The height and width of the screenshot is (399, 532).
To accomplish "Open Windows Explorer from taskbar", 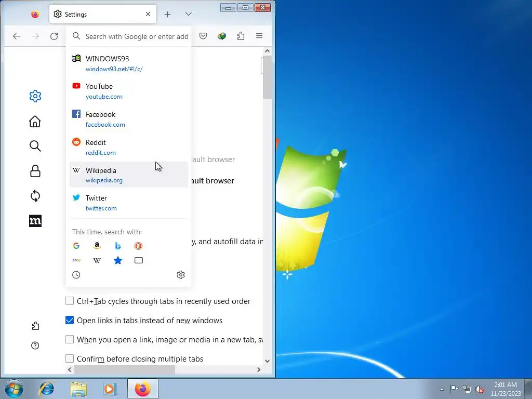I will point(78,389).
